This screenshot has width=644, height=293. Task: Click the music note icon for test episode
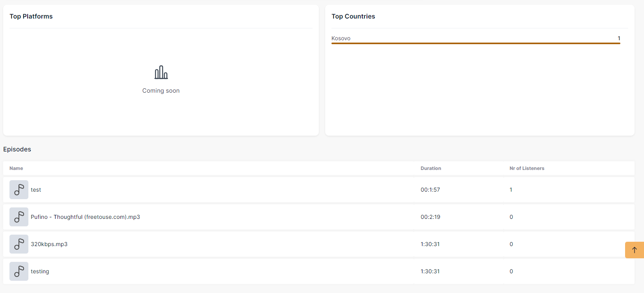19,190
